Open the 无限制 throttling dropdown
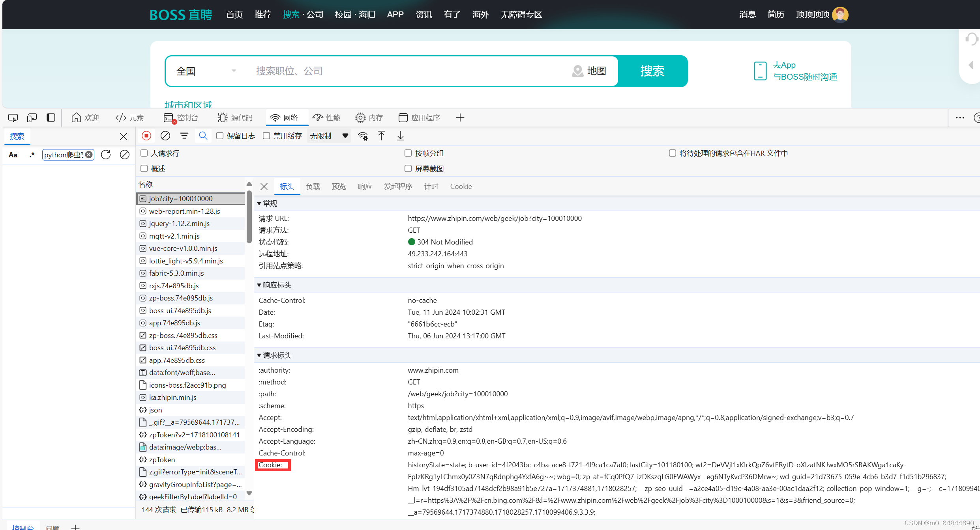The height and width of the screenshot is (530, 980). click(329, 136)
